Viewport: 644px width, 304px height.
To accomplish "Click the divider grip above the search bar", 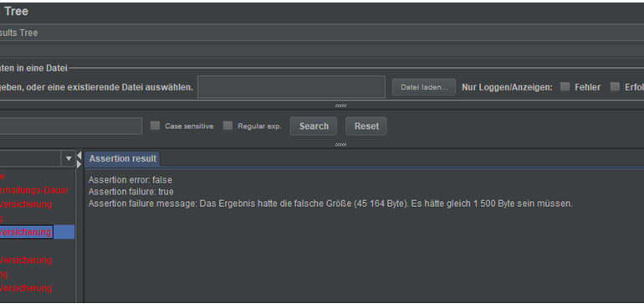I will 340,106.
